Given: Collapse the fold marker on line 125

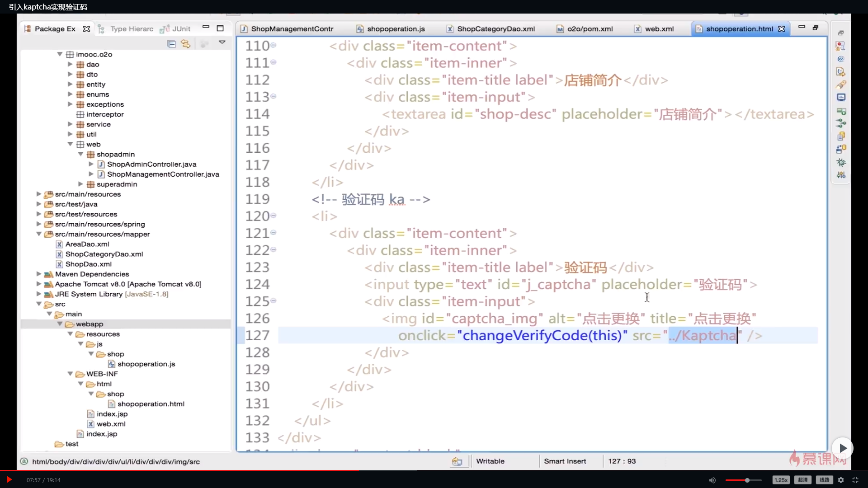Looking at the screenshot, I should [274, 300].
